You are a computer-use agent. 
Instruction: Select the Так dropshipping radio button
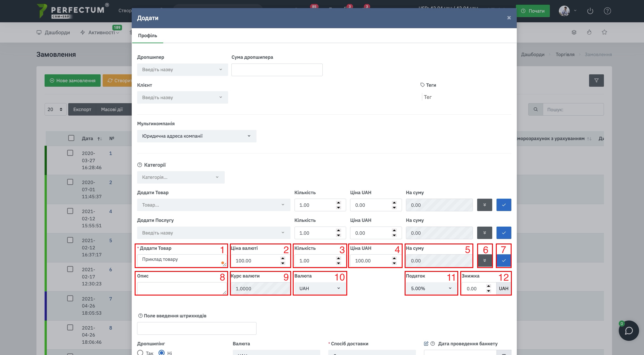140,353
